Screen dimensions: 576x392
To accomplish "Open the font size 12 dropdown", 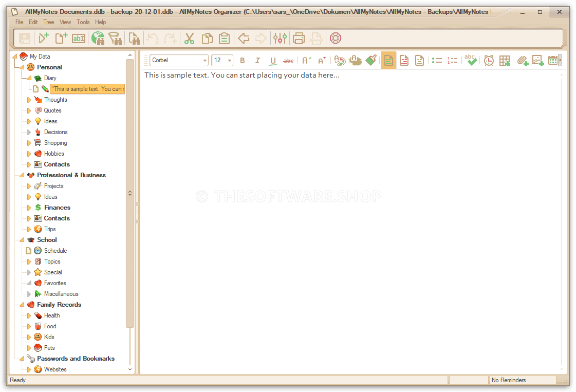I will point(229,60).
